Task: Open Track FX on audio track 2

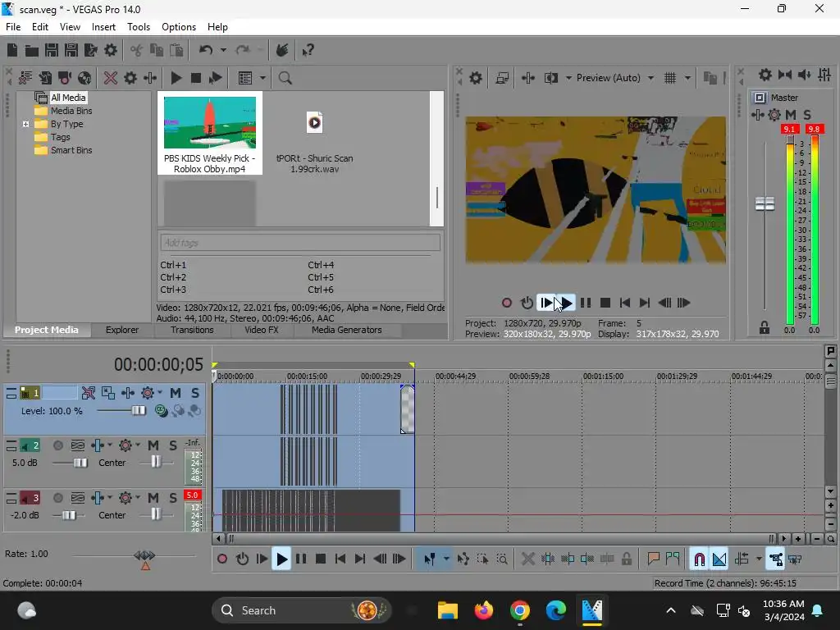Action: pyautogui.click(x=98, y=445)
